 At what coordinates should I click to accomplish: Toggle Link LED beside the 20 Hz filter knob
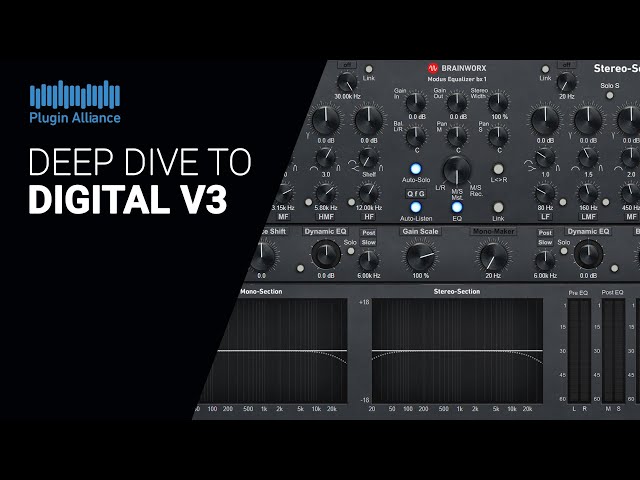tap(545, 69)
